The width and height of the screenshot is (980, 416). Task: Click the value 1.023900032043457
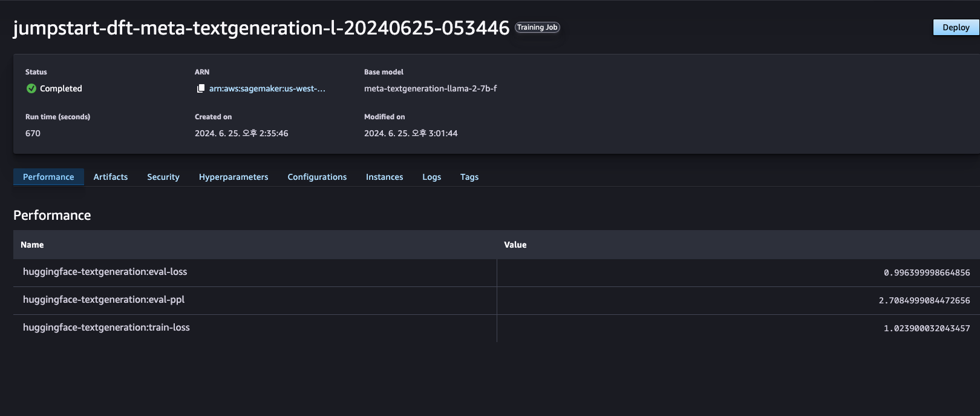(927, 328)
